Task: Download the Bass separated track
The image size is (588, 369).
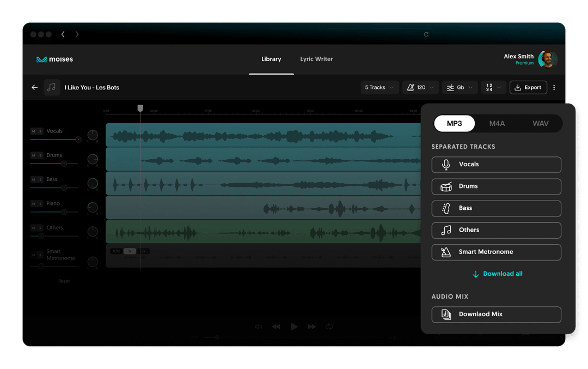Action: pos(496,208)
